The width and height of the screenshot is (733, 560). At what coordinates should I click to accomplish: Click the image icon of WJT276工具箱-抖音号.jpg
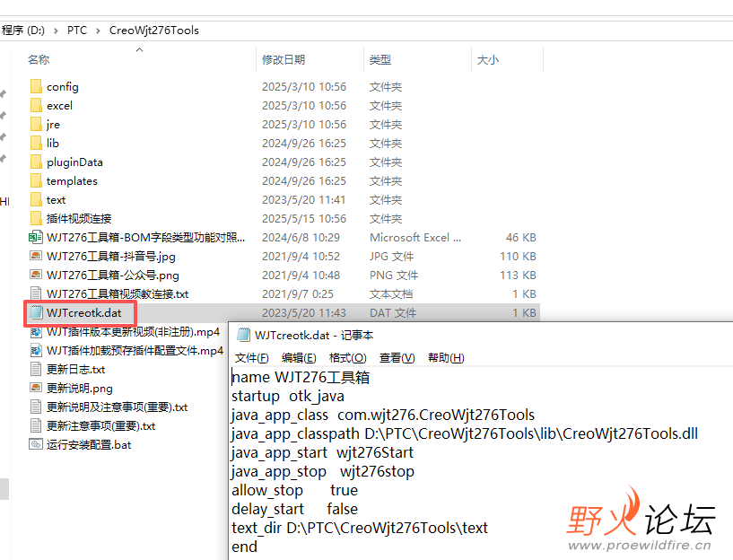(x=36, y=256)
